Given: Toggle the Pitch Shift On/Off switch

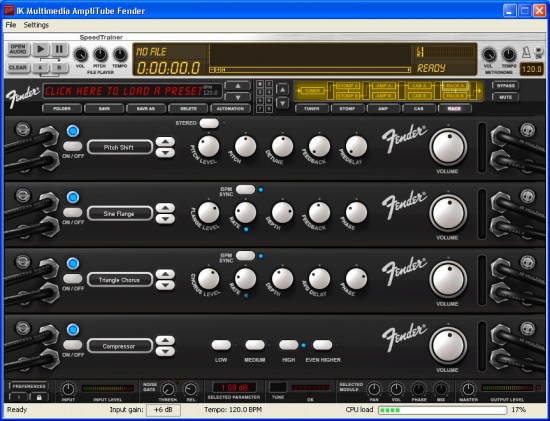Looking at the screenshot, I should 73,146.
